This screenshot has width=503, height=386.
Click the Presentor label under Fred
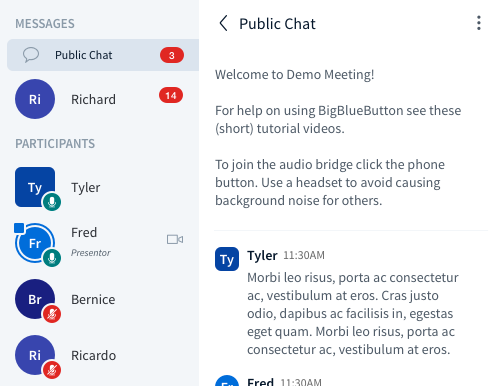point(91,253)
